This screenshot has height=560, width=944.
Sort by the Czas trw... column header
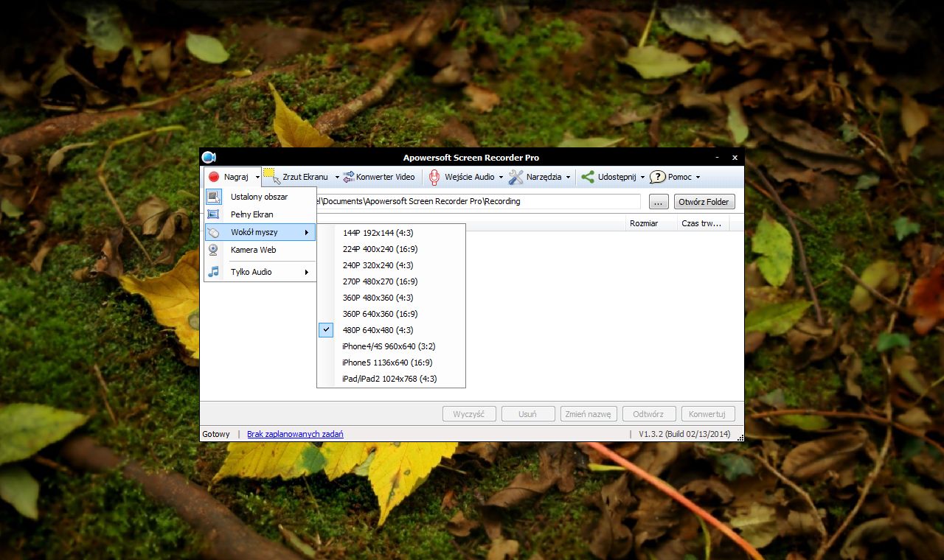(x=703, y=223)
